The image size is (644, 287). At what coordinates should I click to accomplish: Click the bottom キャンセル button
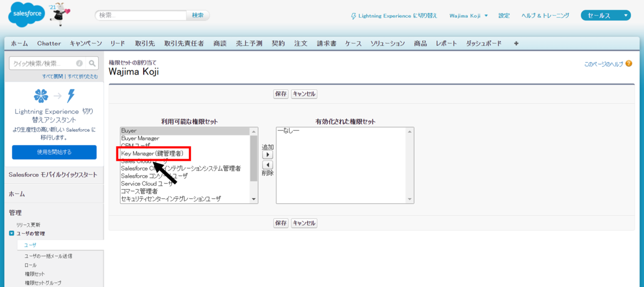(x=304, y=223)
